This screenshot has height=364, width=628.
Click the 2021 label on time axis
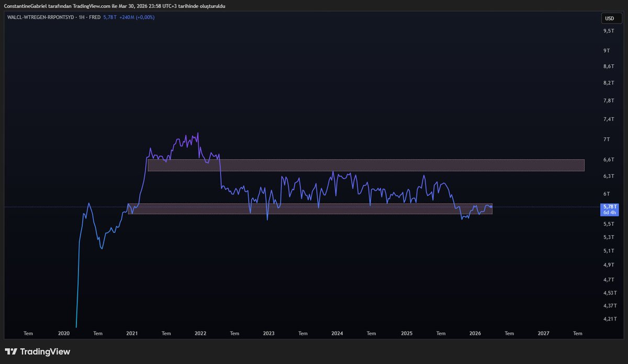[132, 333]
